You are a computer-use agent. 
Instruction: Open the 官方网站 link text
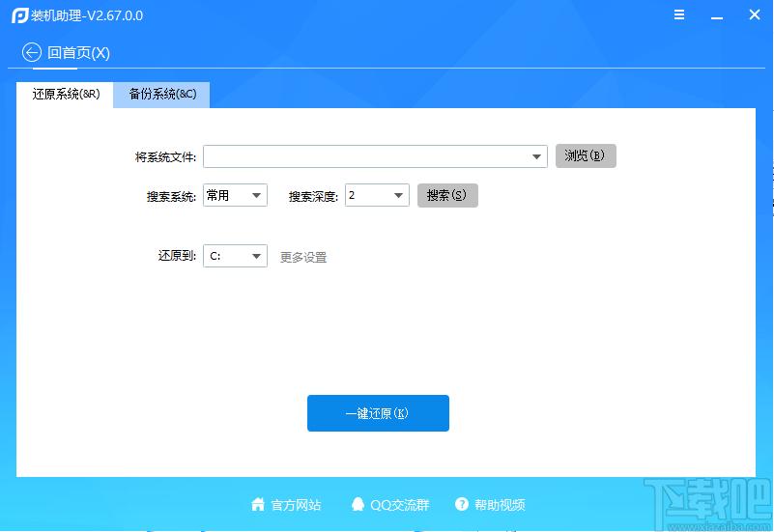297,505
